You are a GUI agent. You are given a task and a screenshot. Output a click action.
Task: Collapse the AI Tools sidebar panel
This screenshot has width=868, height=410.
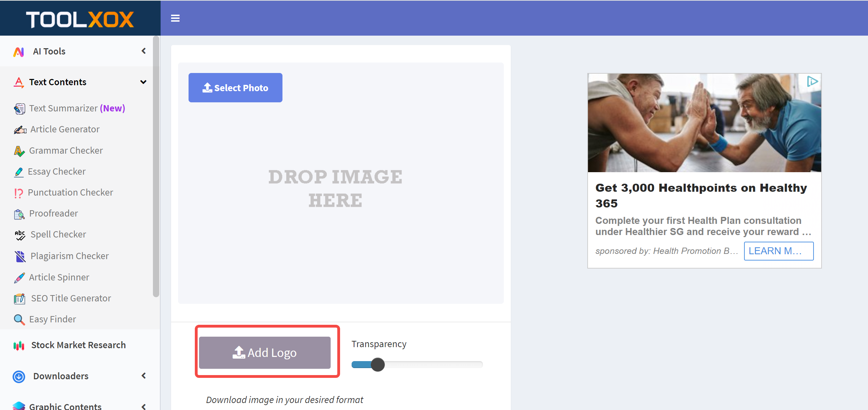coord(145,51)
